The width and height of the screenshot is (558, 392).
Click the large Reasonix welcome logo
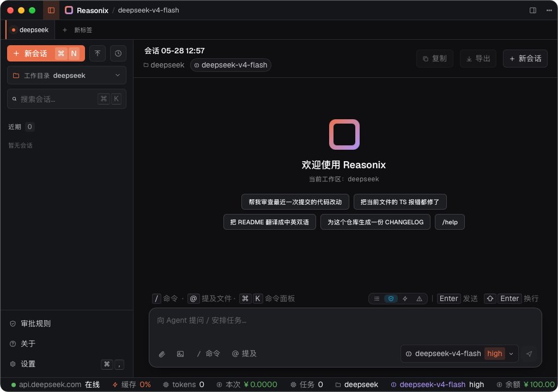(344, 134)
